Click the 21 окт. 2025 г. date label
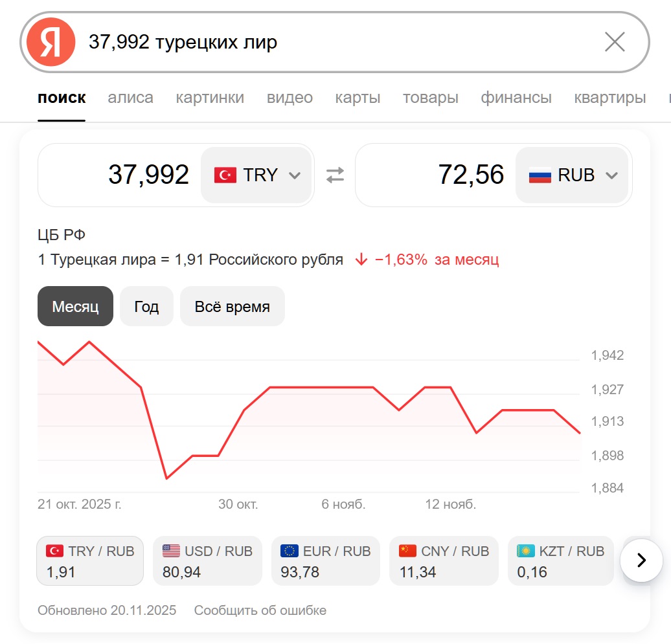 (x=80, y=504)
